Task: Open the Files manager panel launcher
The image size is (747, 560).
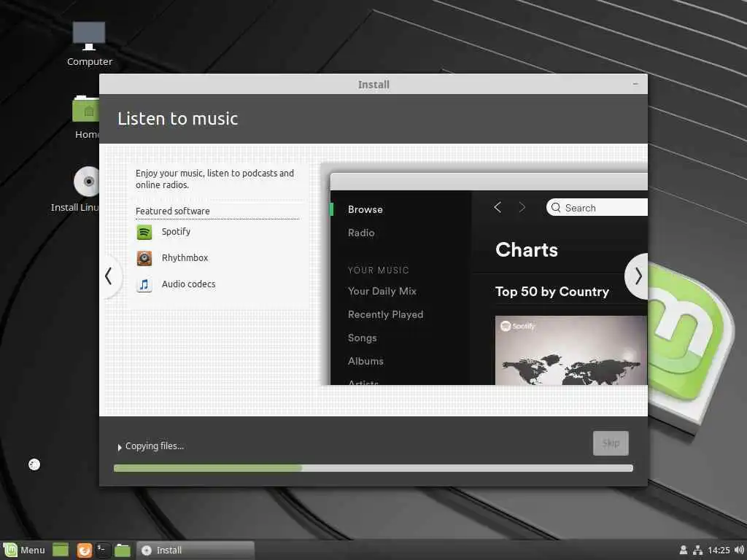Action: 123,550
